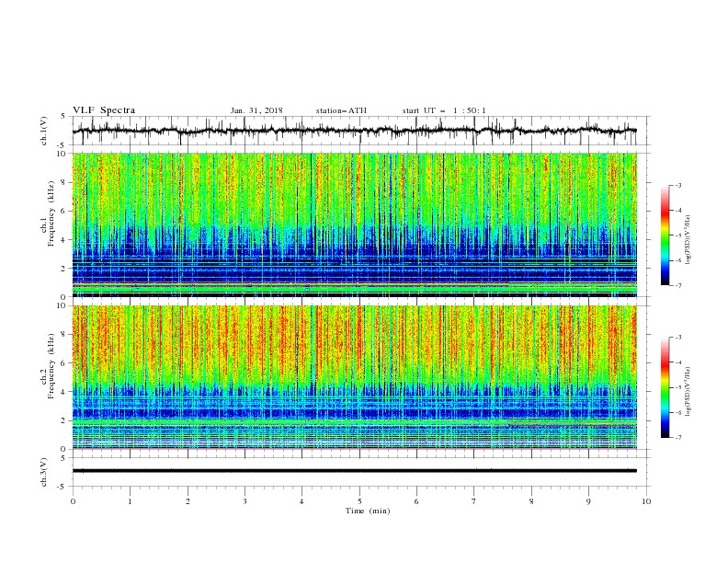Click the "-5" label on ch.1 colorbar
This screenshot has width=728, height=563.
pyautogui.click(x=678, y=236)
